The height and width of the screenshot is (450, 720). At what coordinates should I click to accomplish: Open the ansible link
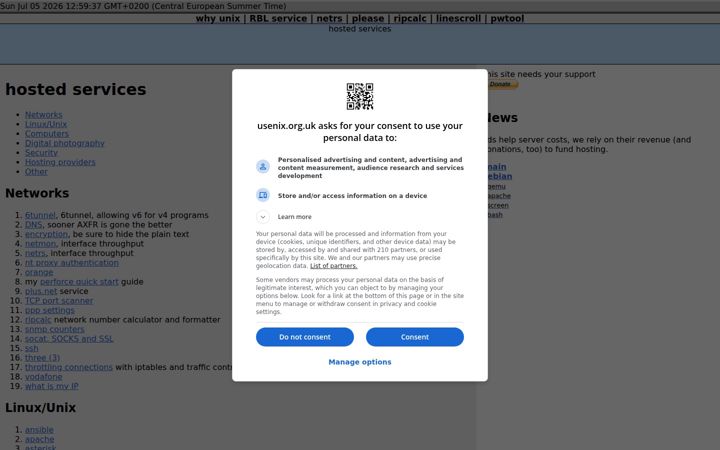[x=39, y=430]
